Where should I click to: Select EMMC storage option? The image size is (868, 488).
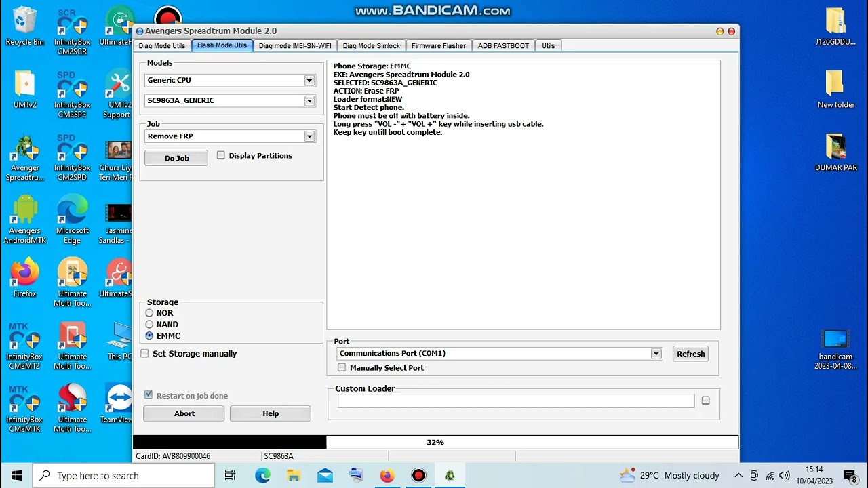[149, 336]
